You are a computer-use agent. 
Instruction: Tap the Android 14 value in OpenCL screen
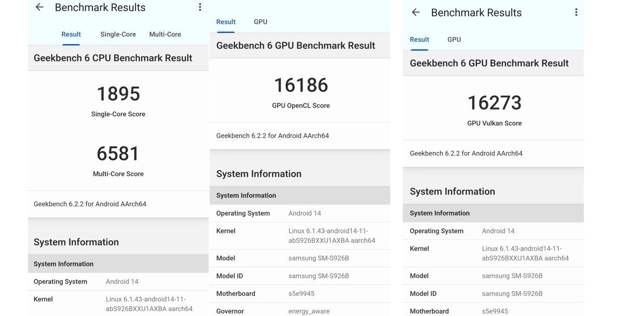pos(305,213)
